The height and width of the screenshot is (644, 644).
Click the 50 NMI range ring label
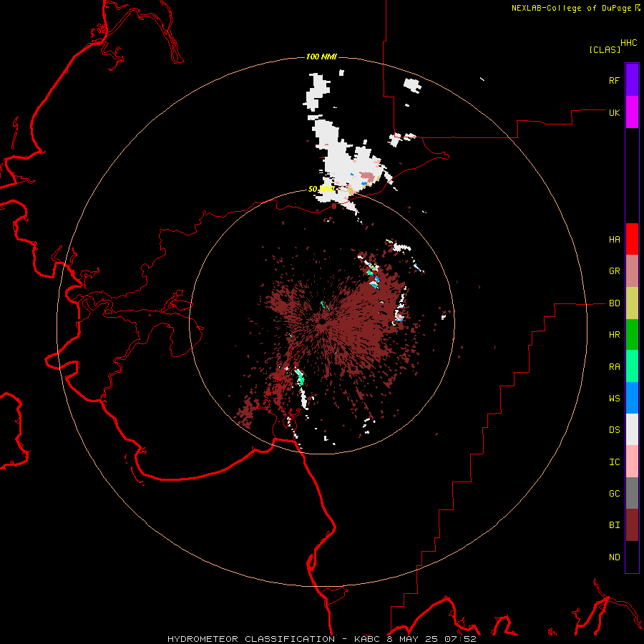(321, 189)
